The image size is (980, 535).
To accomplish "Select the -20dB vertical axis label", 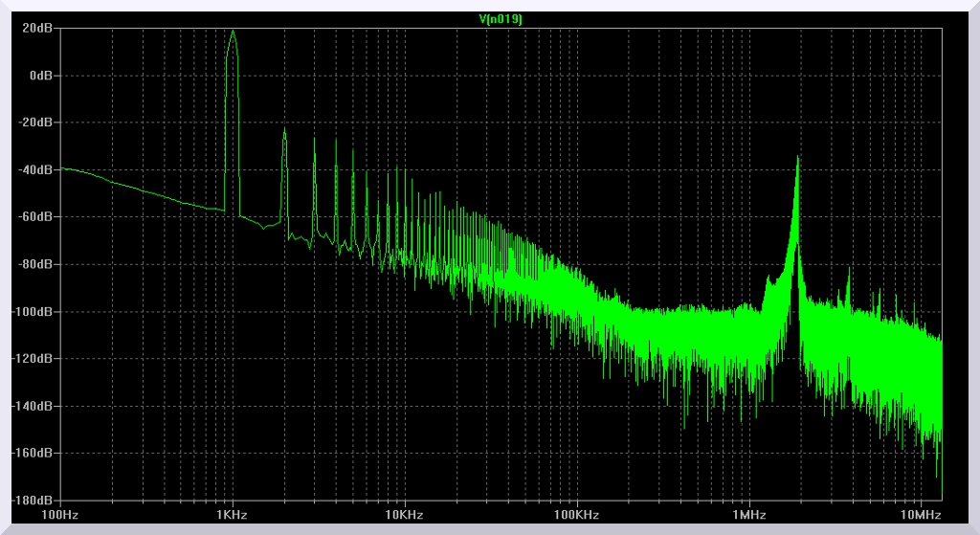I will tap(36, 123).
